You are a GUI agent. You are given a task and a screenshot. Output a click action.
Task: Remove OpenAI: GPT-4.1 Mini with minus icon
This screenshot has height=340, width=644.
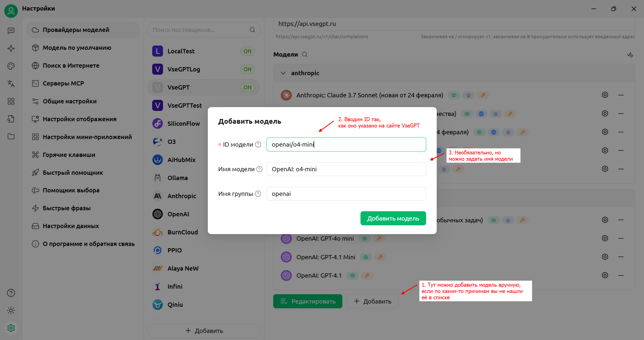pyautogui.click(x=621, y=257)
